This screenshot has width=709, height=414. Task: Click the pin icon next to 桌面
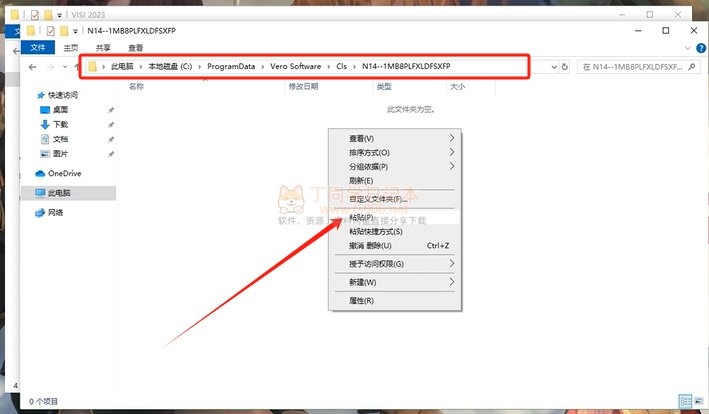pyautogui.click(x=111, y=110)
